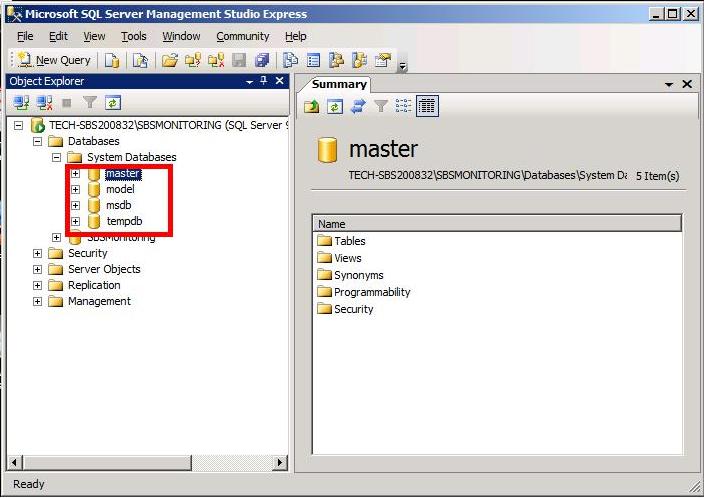Switch Summary to List view icon
Viewport: 704px width, 498px height.
click(x=404, y=106)
